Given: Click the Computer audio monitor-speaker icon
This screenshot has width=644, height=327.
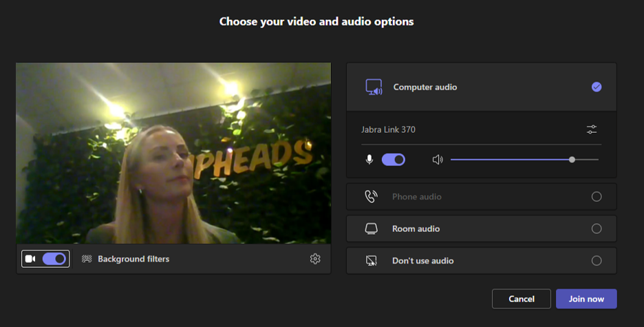Looking at the screenshot, I should (x=374, y=87).
